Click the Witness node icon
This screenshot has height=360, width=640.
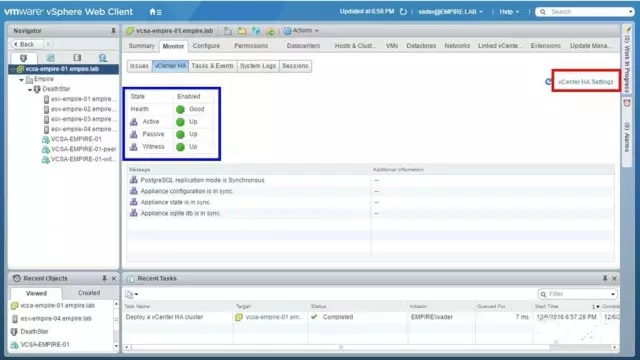click(133, 147)
